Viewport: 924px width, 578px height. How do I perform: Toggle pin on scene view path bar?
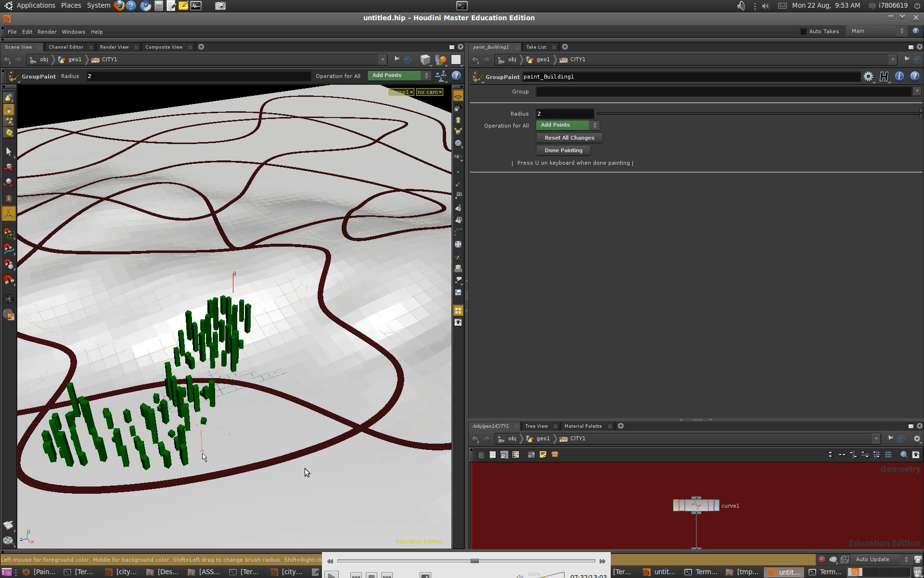[x=396, y=59]
